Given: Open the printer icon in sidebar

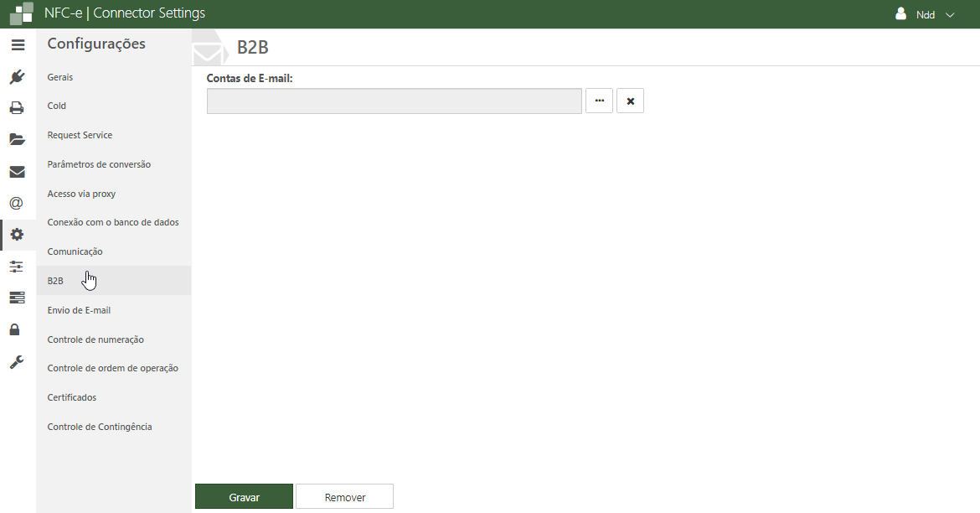Looking at the screenshot, I should point(17,108).
